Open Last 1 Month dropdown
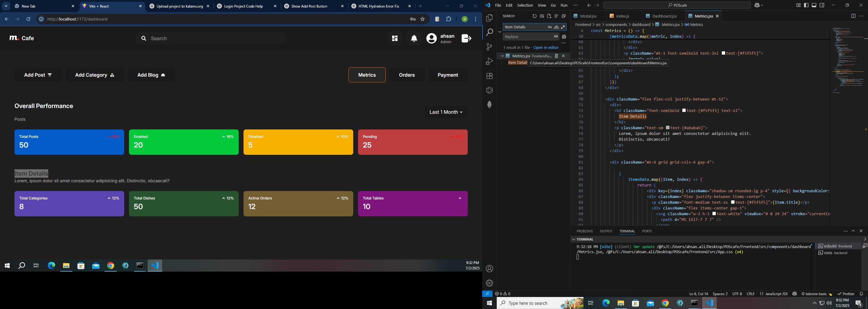The height and width of the screenshot is (309, 868). coord(446,112)
